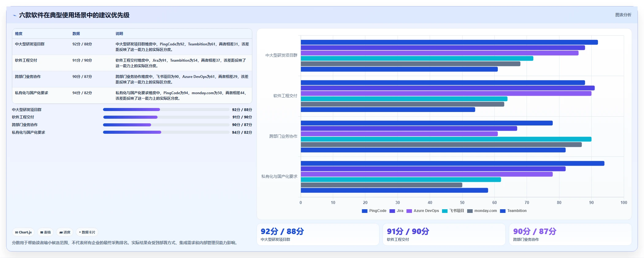Click the 中大型研发项目群 progress bar
Image resolution: width=644 pixels, height=258 pixels.
coord(166,110)
